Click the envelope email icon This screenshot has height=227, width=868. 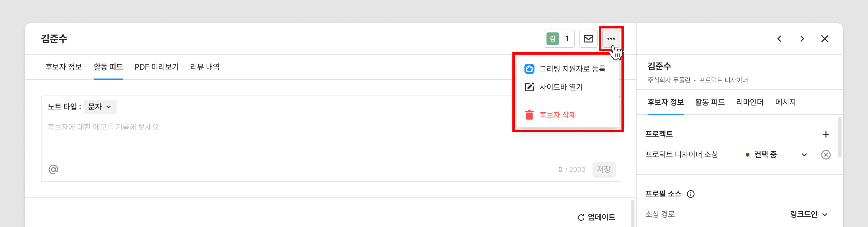tap(588, 39)
